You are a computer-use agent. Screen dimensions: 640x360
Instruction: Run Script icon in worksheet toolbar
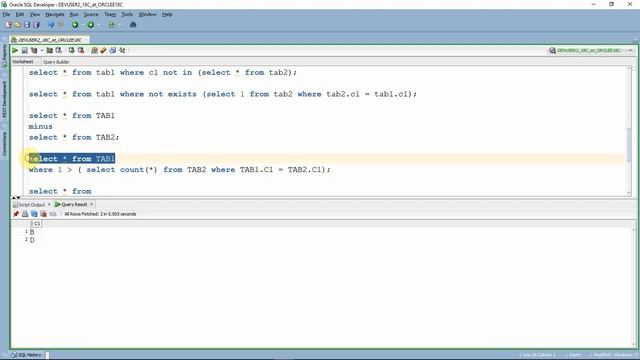pos(24,50)
